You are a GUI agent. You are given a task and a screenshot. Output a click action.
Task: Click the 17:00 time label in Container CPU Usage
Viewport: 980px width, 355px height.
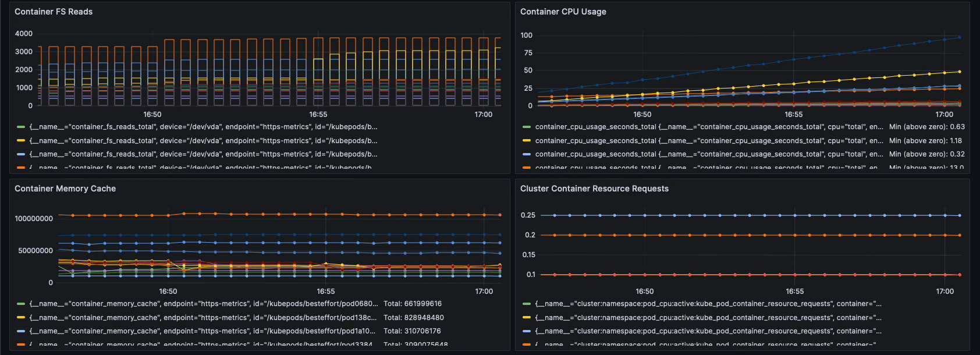pyautogui.click(x=945, y=115)
